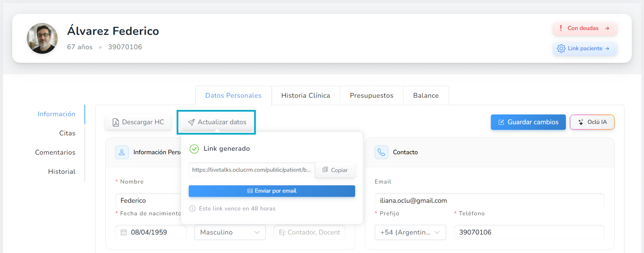Click the arrow icon on Link paciente
Image resolution: width=644 pixels, height=253 pixels.
[607, 49]
